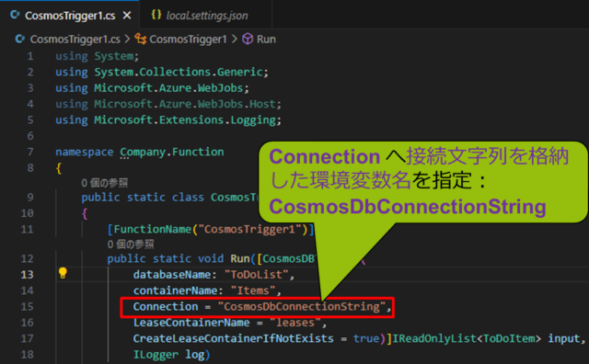
Task: Click 'ILogger log' on line 18
Action: coord(168,355)
